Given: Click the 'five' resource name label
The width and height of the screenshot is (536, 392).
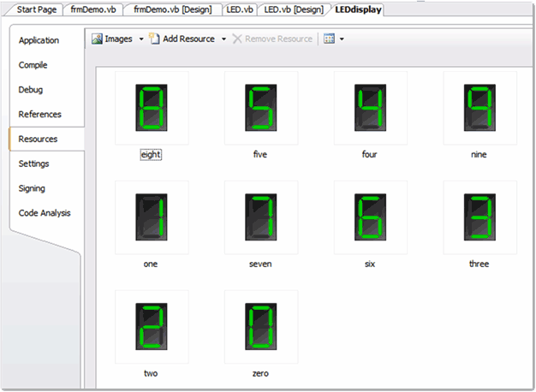Looking at the screenshot, I should (260, 154).
